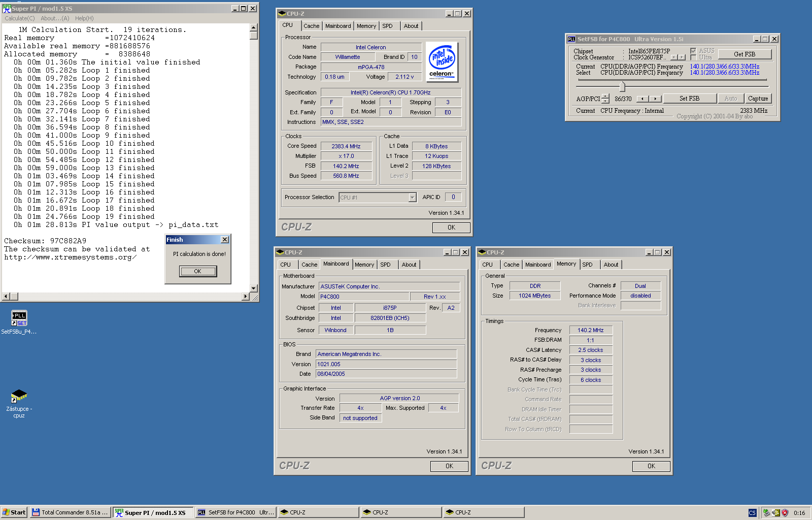The height and width of the screenshot is (520, 812).
Task: Click the CAS# Latency 2.5 clocks value
Action: [x=591, y=350]
